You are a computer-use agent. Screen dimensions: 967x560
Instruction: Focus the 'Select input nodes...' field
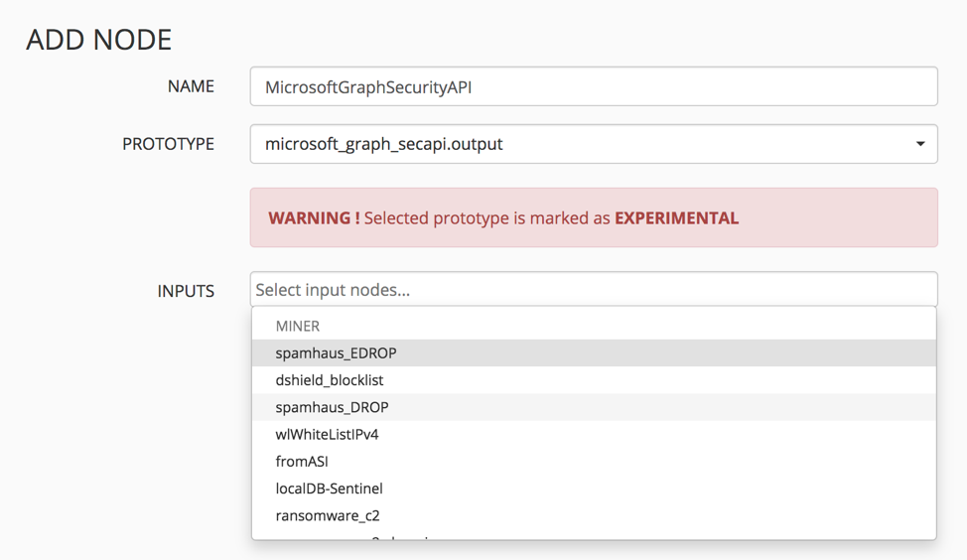tap(593, 290)
